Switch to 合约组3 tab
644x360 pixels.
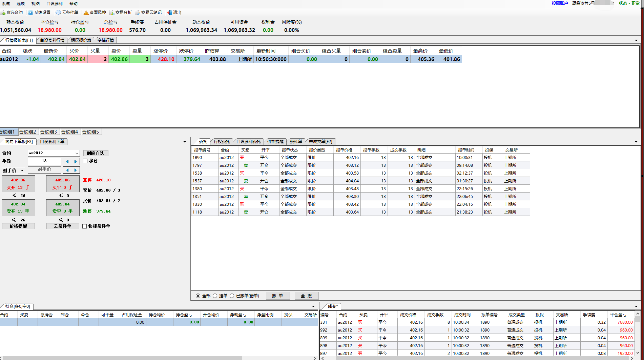point(49,132)
